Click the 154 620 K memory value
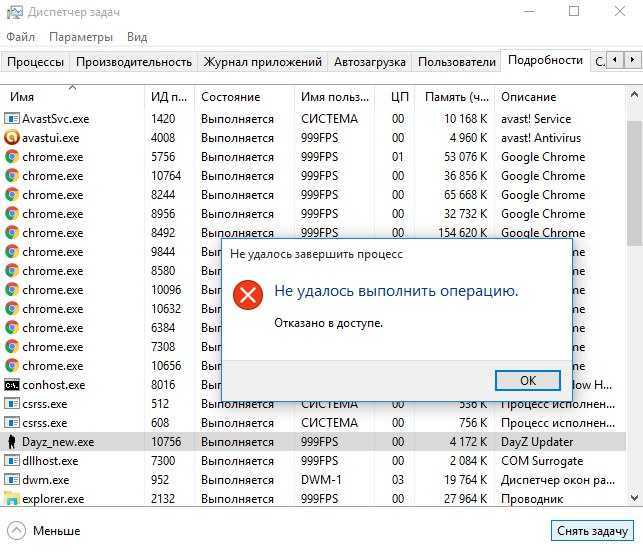The width and height of the screenshot is (643, 552). click(x=462, y=233)
